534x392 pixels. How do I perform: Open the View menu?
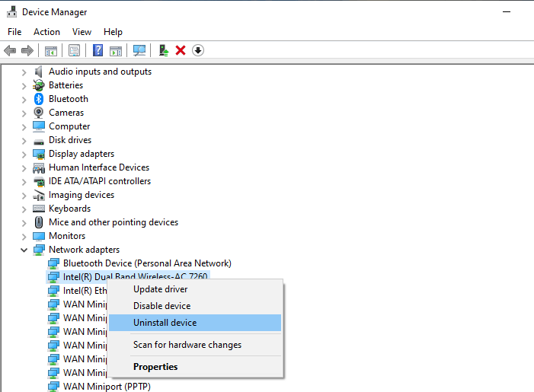pyautogui.click(x=82, y=32)
